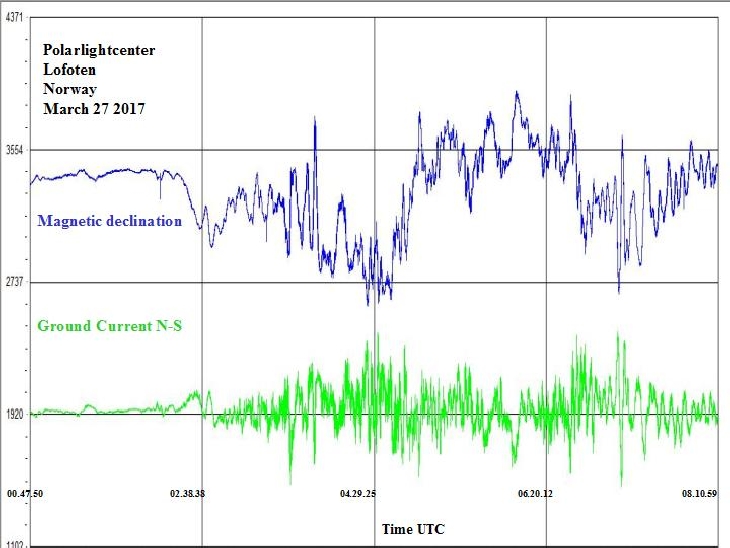Screen dimensions: 730x548
Task: Click the 00.47.50 time axis label
Action: (25, 493)
